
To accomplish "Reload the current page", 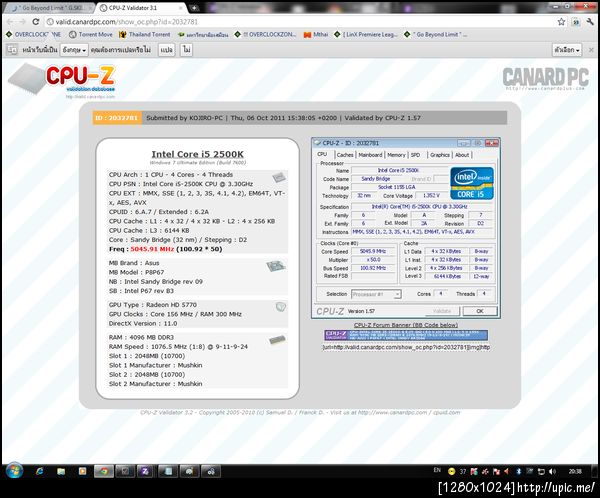I will (35, 22).
